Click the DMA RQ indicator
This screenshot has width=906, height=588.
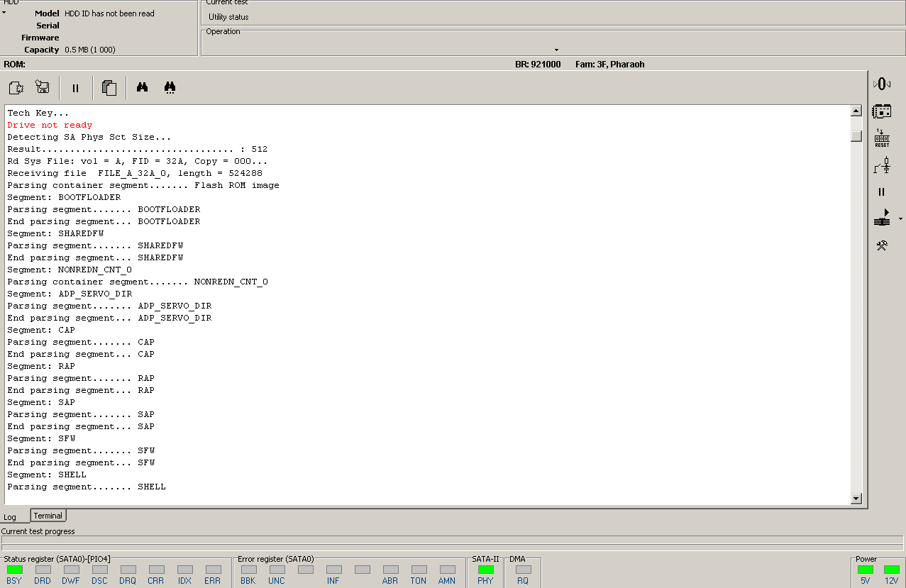(524, 570)
